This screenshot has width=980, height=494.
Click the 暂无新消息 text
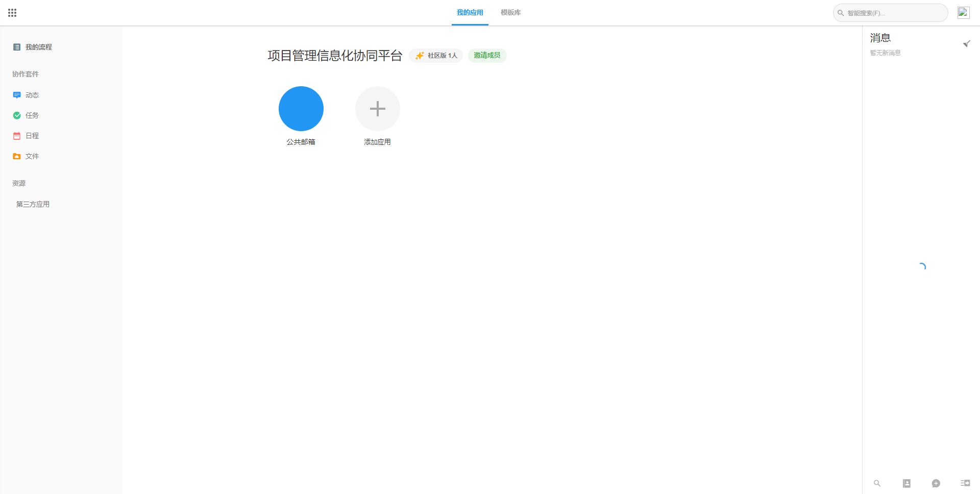885,53
